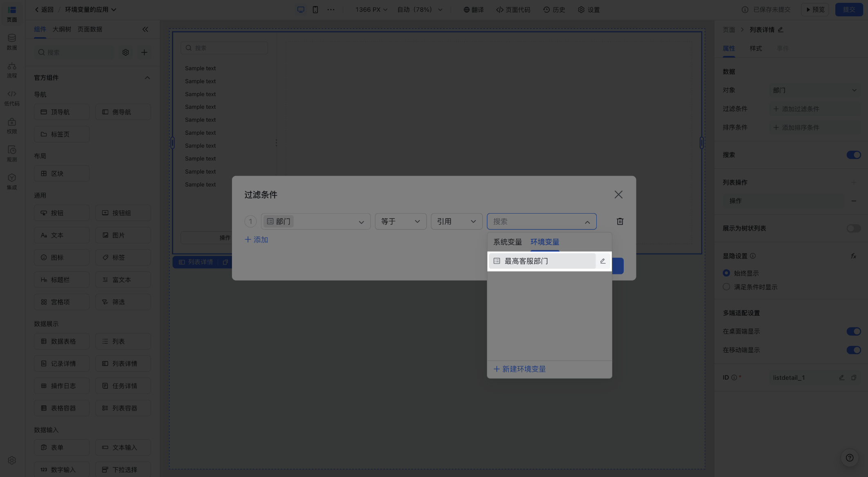Viewport: 868px width, 477px height.
Task: Collapse the 官方组件 section
Action: coord(147,78)
